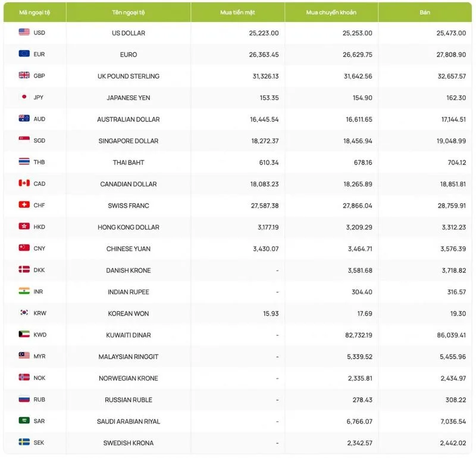Select the 'SWISS FRANC' name cell
This screenshot has width=476, height=458.
(129, 205)
